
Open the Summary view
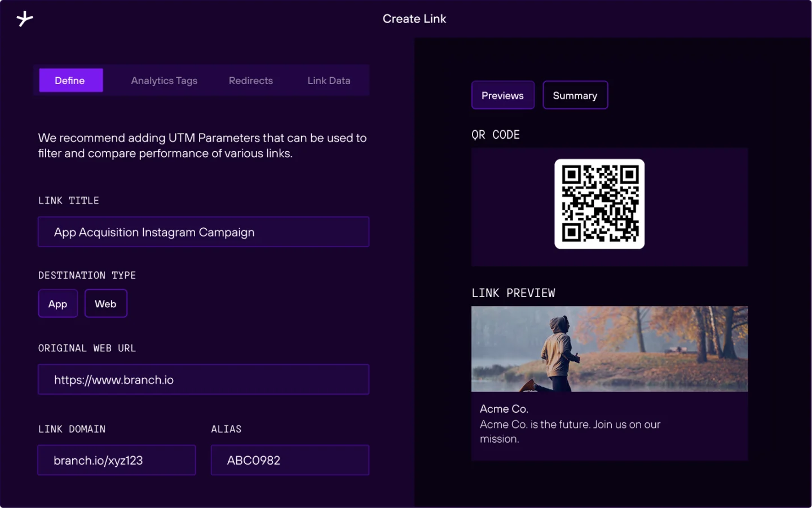point(575,95)
